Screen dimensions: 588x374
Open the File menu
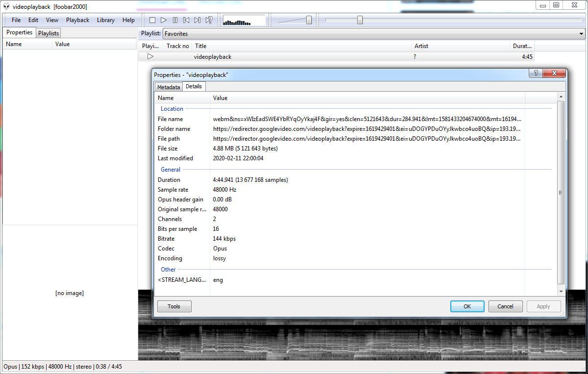coord(16,20)
